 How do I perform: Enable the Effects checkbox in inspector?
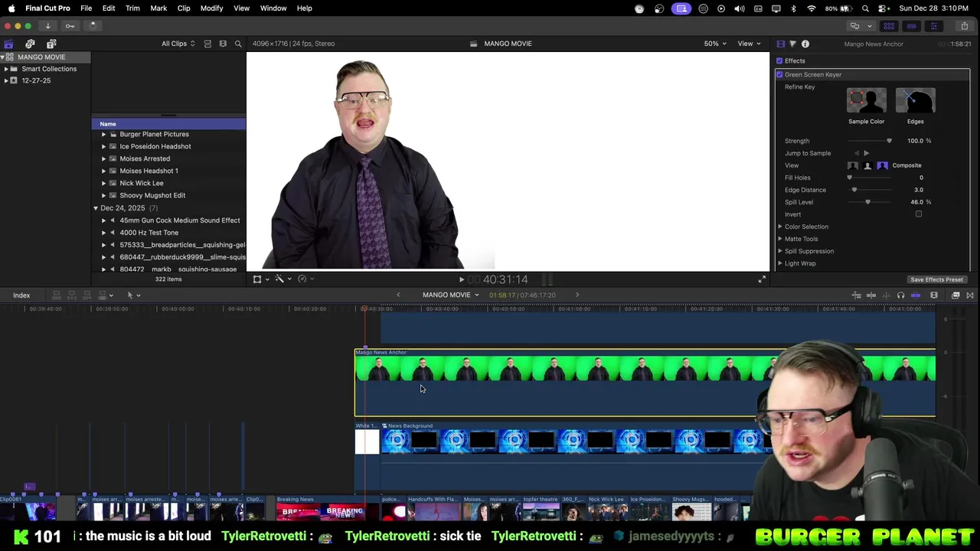[x=779, y=61]
